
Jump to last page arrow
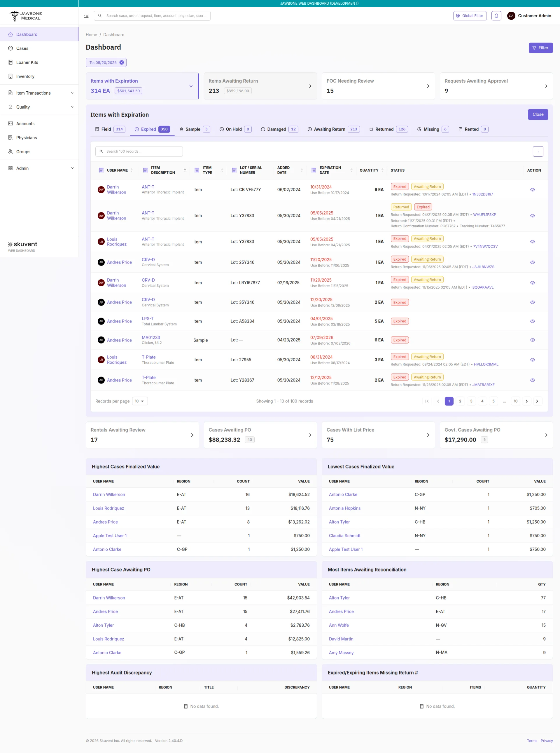[x=538, y=401]
